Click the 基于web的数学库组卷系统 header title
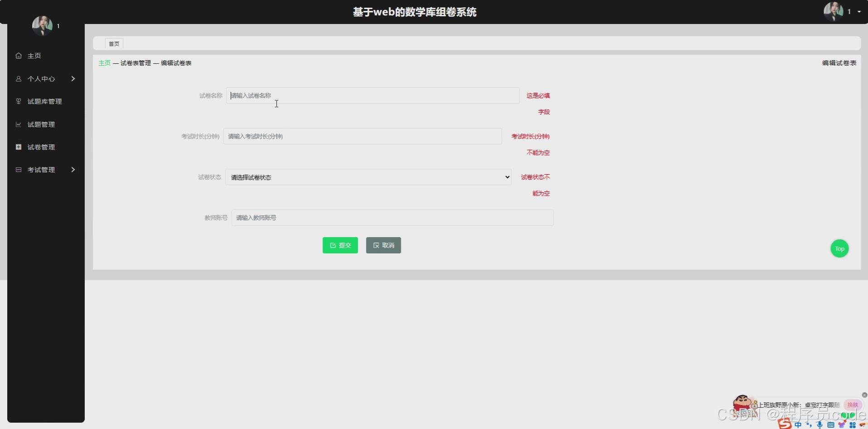Screen dimensions: 868x429 [x=415, y=12]
